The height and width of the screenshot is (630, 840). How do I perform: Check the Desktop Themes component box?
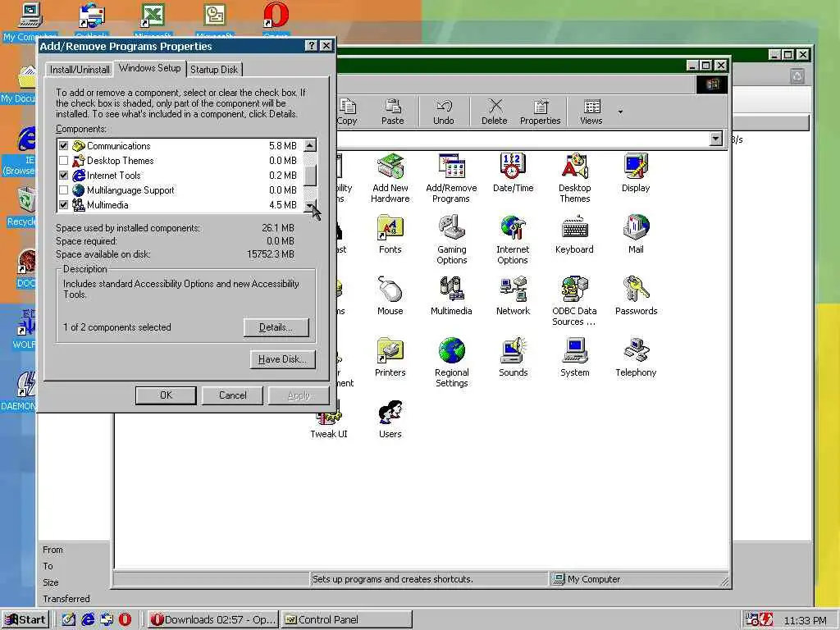[64, 161]
